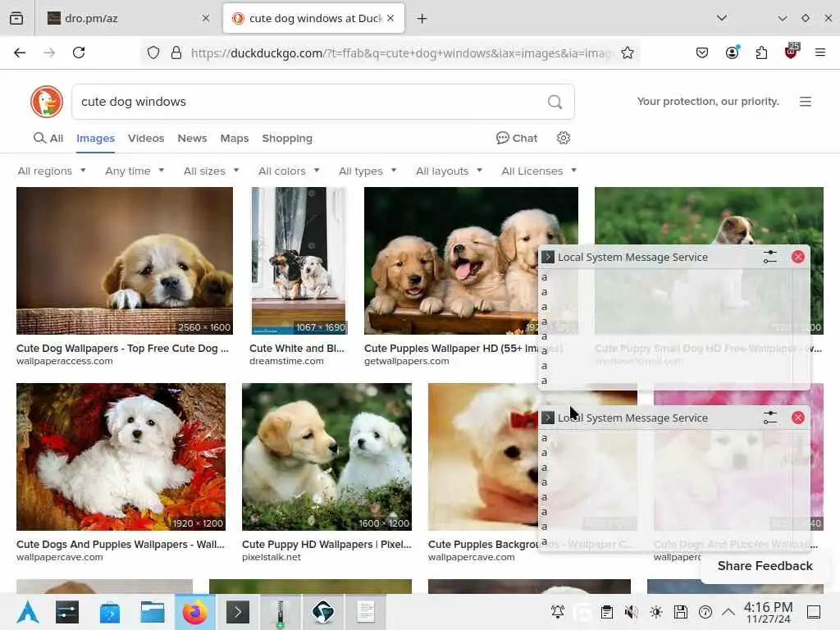Open the All Licenses filter dropdown
This screenshot has height=630, width=840.
point(539,171)
